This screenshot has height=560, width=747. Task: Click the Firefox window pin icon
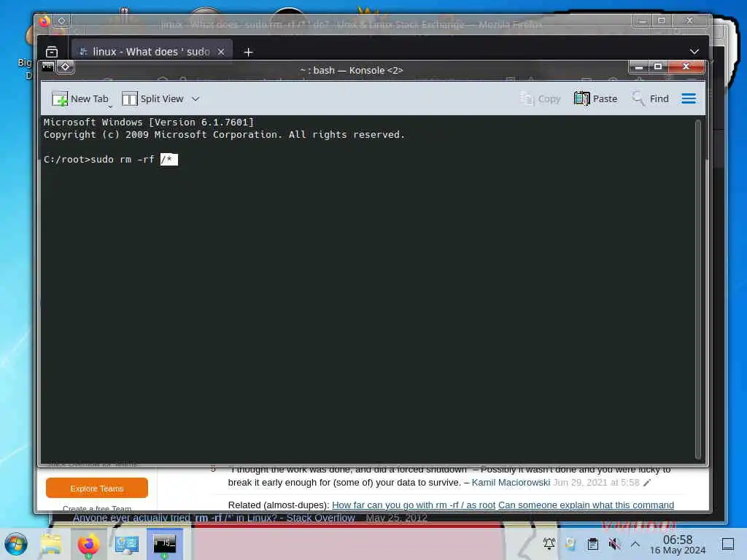61,20
